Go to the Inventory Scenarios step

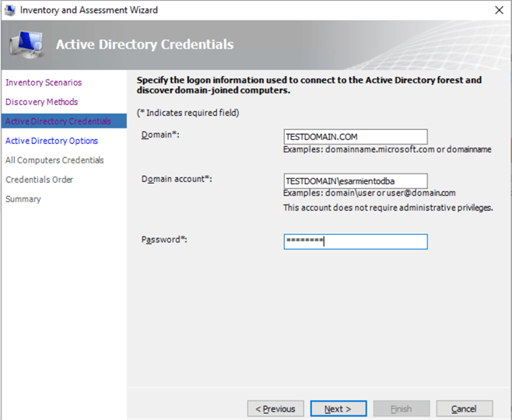(x=44, y=82)
